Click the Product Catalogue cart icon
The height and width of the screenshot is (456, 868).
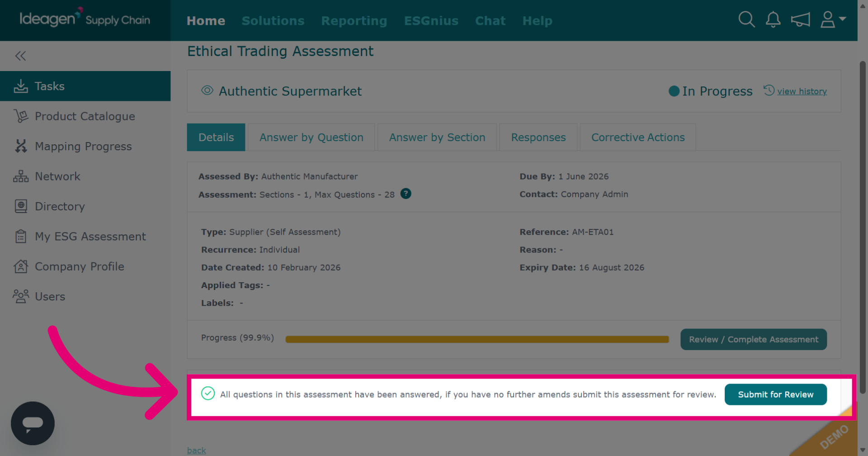pyautogui.click(x=21, y=116)
